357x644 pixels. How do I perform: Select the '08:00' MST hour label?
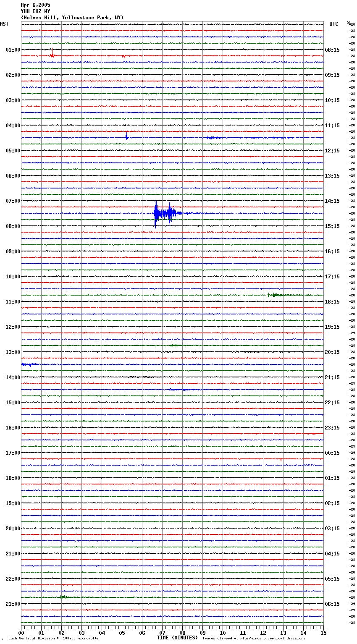[13, 226]
